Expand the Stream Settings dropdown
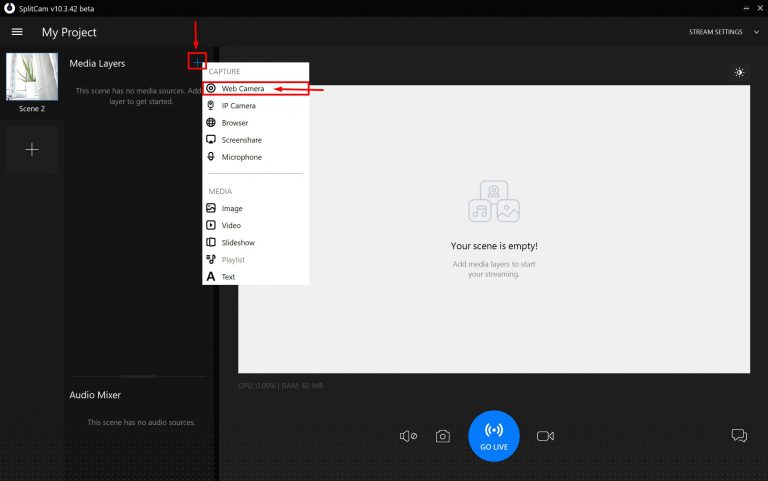The width and height of the screenshot is (768, 481). tap(719, 32)
